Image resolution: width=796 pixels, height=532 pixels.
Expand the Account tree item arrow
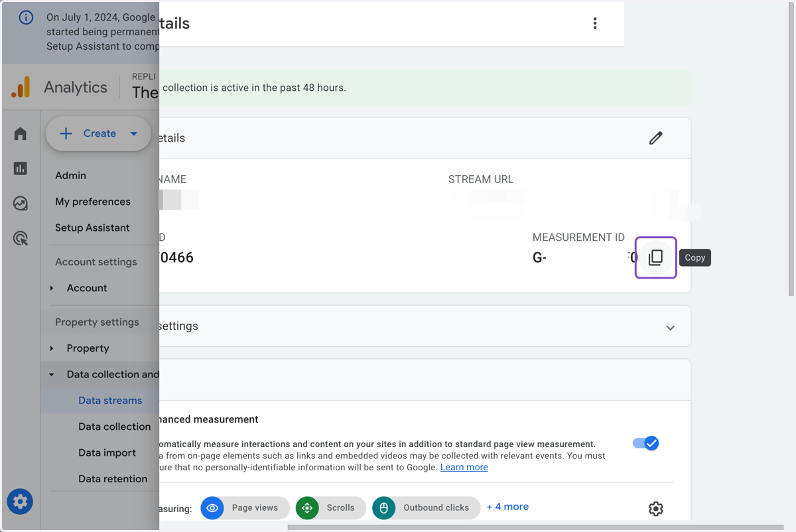pyautogui.click(x=52, y=288)
